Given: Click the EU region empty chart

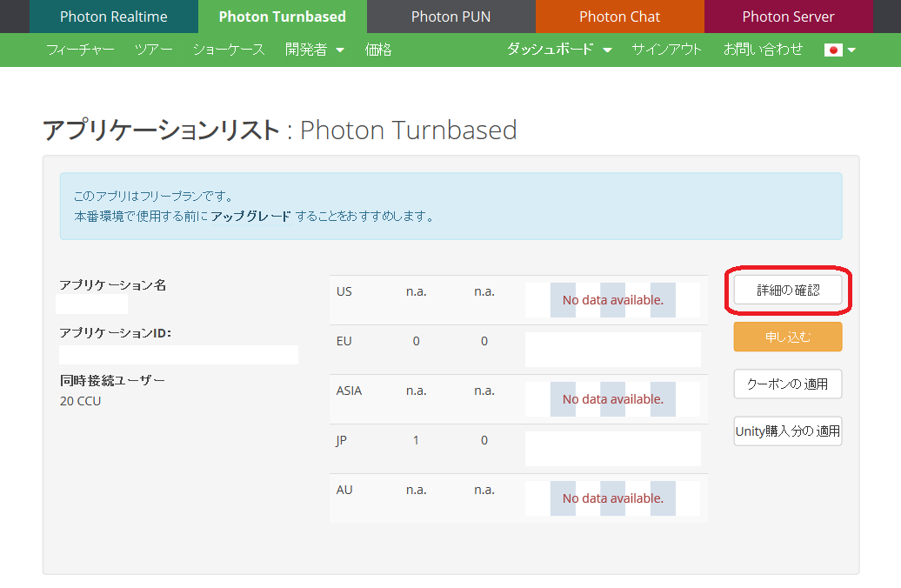Looking at the screenshot, I should click(x=612, y=350).
